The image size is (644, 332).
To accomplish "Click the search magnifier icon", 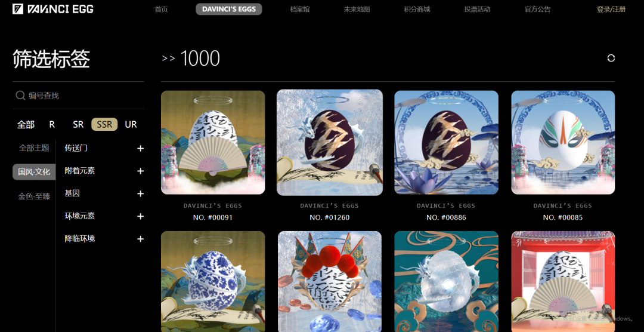I will coord(20,96).
